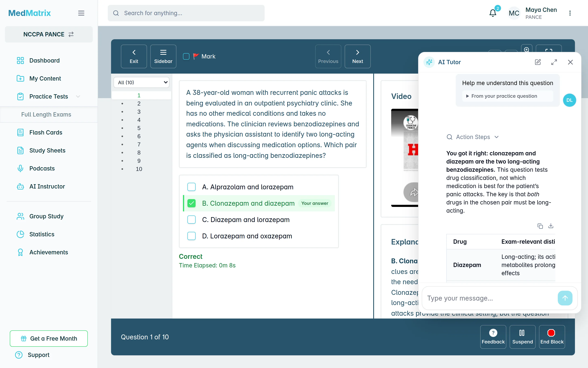Open Support help link
Image resolution: width=588 pixels, height=368 pixels.
click(38, 355)
